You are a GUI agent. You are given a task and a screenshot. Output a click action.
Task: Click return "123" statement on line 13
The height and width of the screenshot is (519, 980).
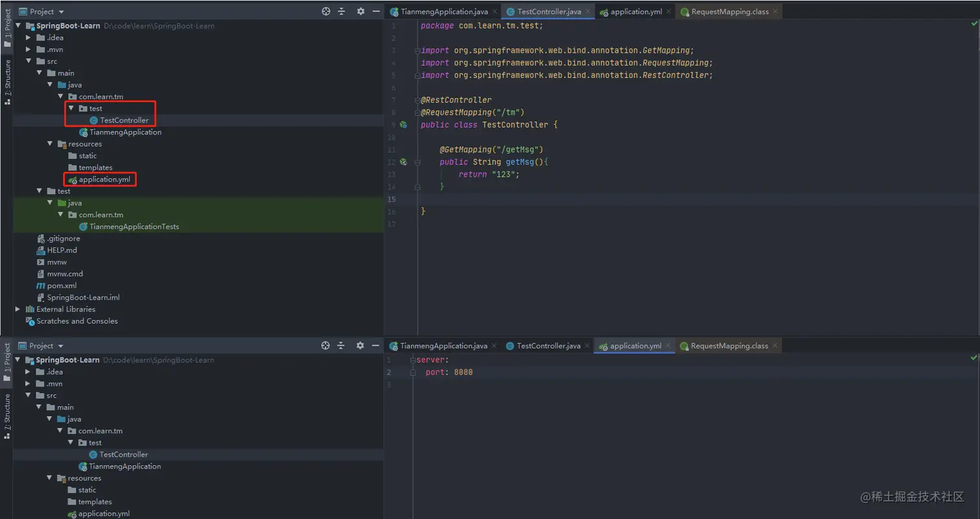(x=489, y=175)
